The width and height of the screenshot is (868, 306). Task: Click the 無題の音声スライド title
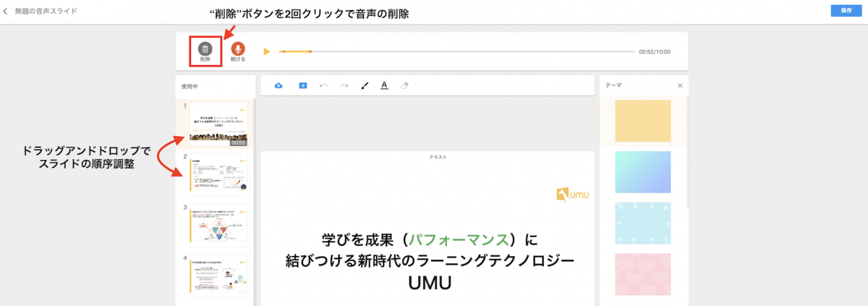[x=46, y=12]
